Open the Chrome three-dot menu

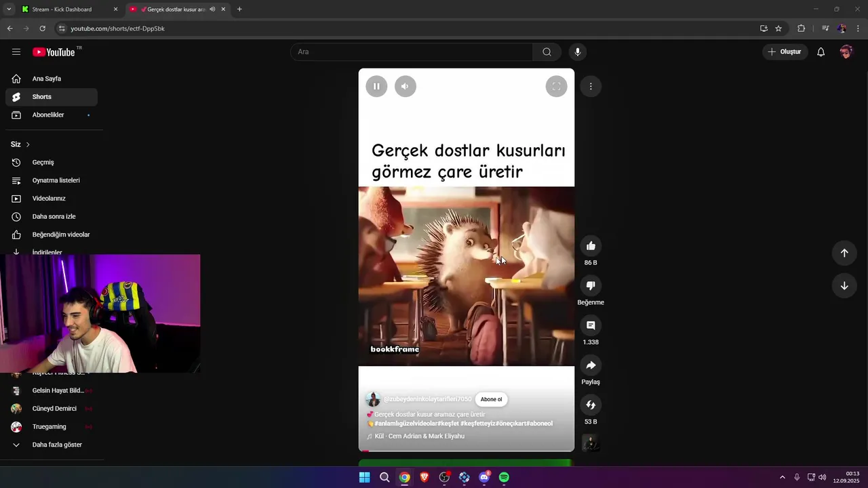coord(859,28)
